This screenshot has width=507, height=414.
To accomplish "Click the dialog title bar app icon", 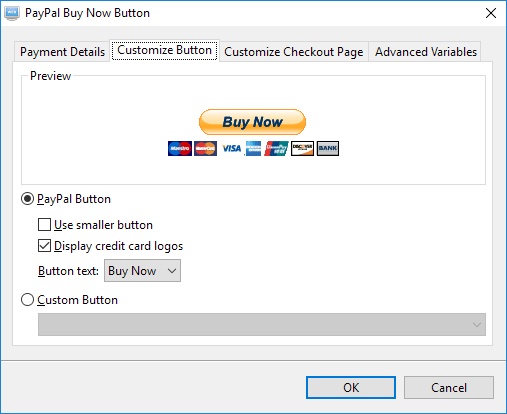I will (12, 13).
